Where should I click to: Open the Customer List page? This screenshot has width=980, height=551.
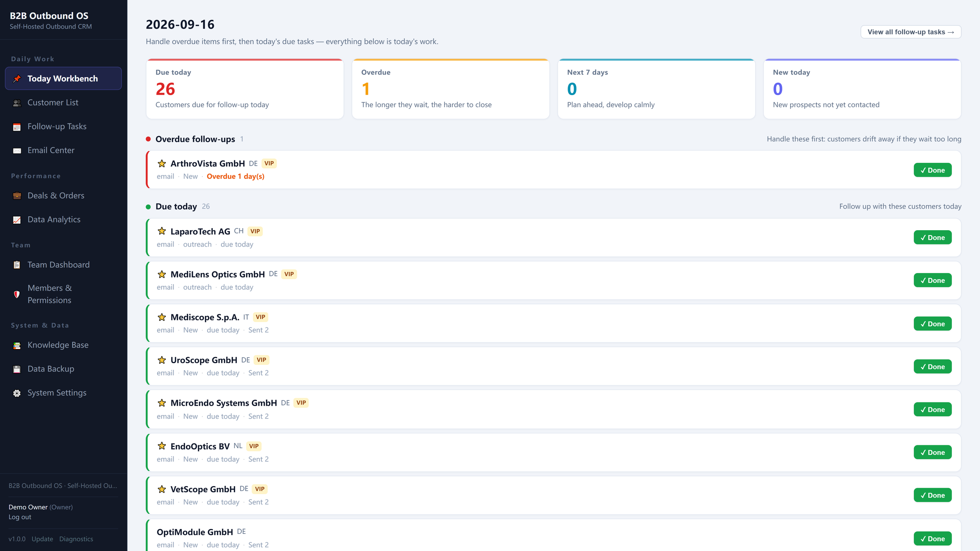pyautogui.click(x=63, y=102)
